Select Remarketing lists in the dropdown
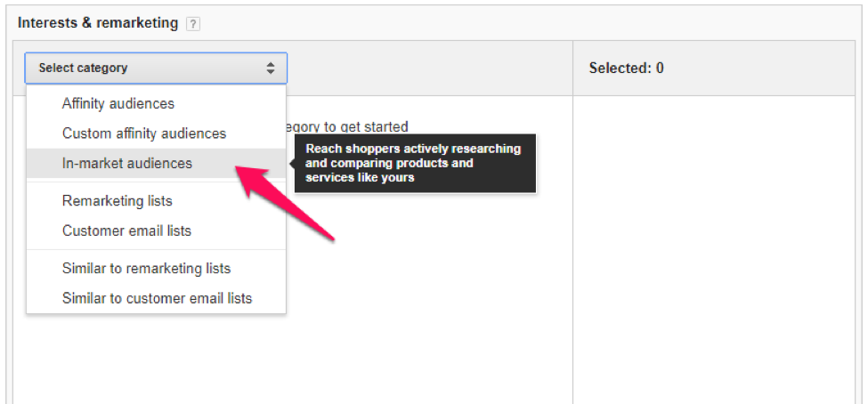868x404 pixels. click(118, 201)
